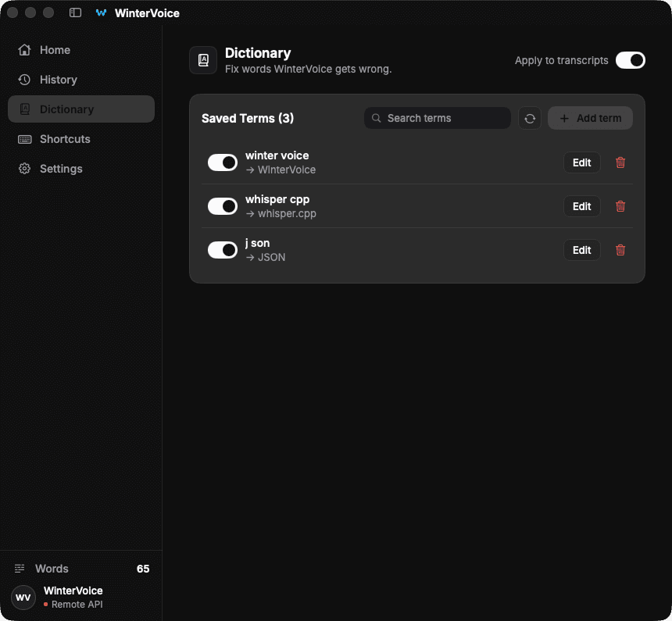Click the Words count "65"
The width and height of the screenshot is (672, 621).
coord(143,569)
